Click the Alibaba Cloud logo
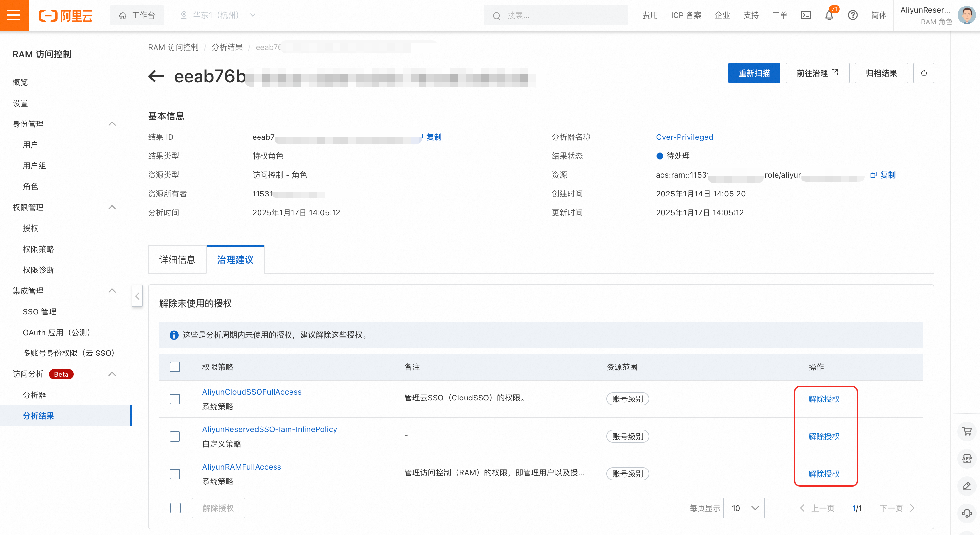 pos(66,16)
